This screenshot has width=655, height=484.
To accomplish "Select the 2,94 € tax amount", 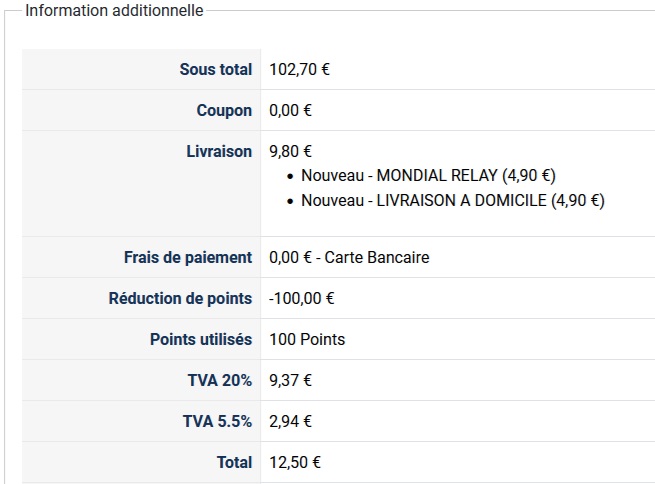I will [291, 422].
